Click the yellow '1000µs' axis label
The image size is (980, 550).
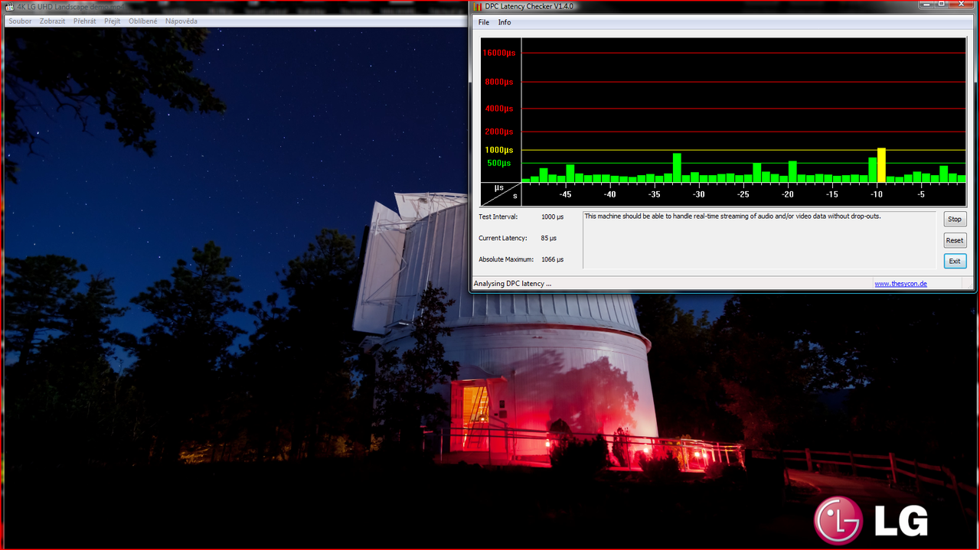[x=499, y=150]
